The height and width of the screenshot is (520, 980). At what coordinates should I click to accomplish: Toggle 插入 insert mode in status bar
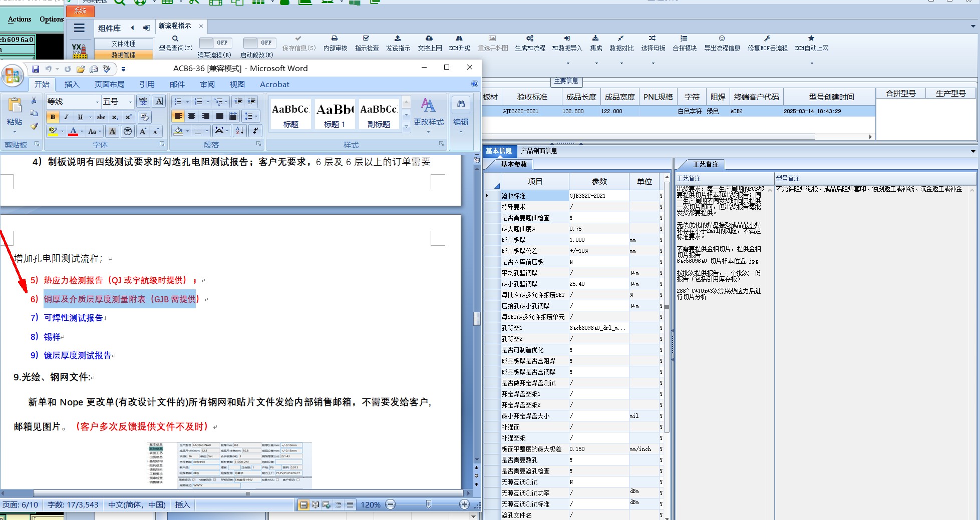[x=182, y=504]
